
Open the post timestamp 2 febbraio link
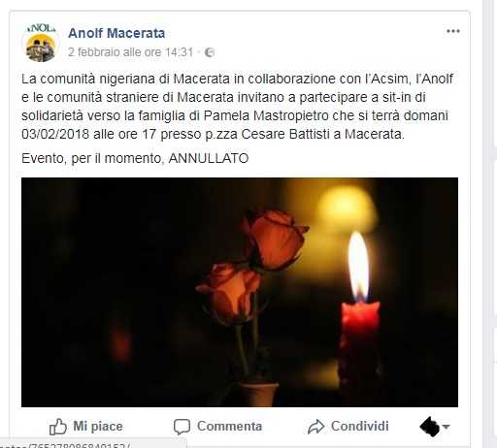[x=131, y=52]
